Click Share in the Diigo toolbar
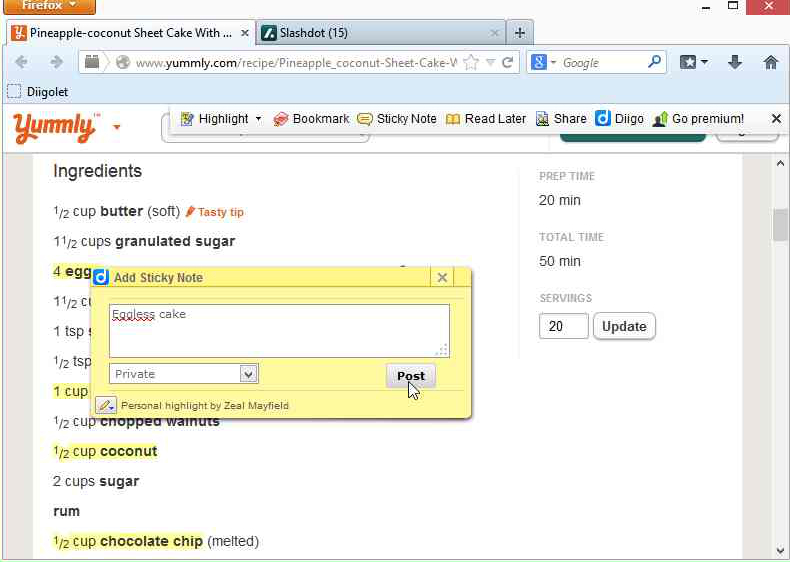790x562 pixels. pyautogui.click(x=561, y=119)
